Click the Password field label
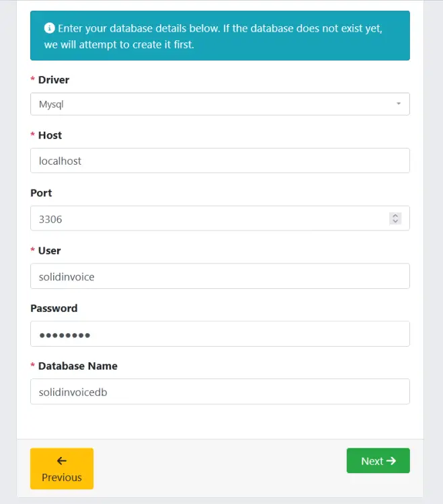Image resolution: width=443 pixels, height=504 pixels. [x=54, y=308]
